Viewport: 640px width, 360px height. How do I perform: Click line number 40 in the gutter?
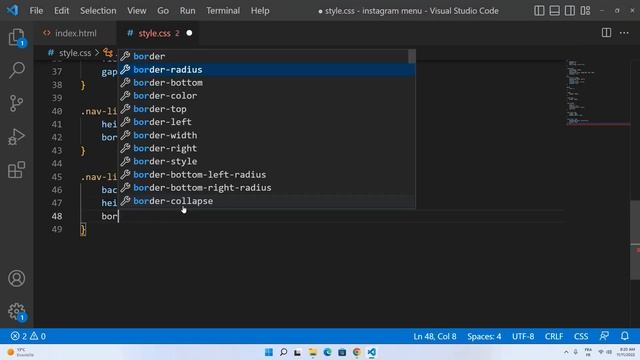pyautogui.click(x=57, y=111)
